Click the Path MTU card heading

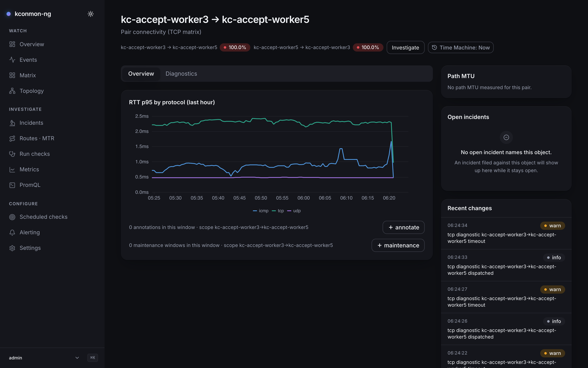click(461, 76)
